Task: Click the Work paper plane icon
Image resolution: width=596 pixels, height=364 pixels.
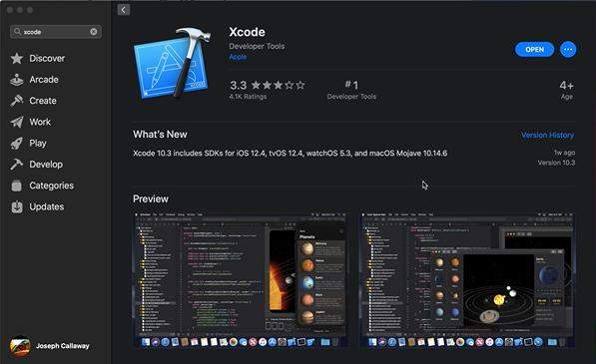Action: (16, 122)
